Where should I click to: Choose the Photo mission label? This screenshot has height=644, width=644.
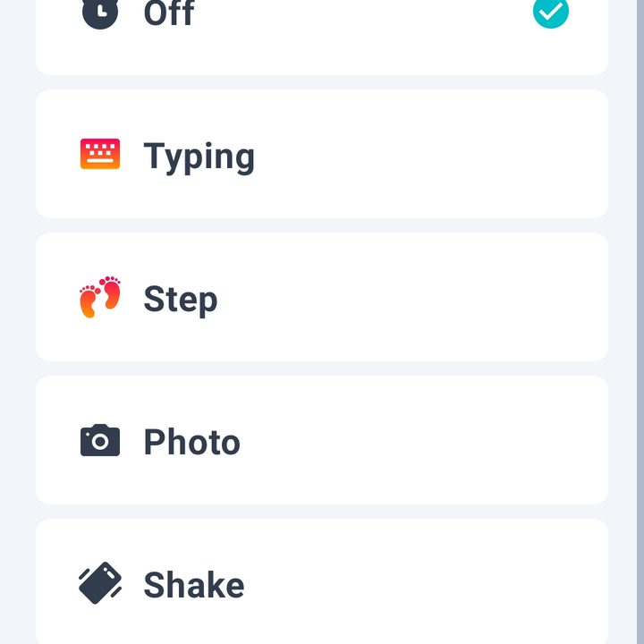pyautogui.click(x=191, y=442)
